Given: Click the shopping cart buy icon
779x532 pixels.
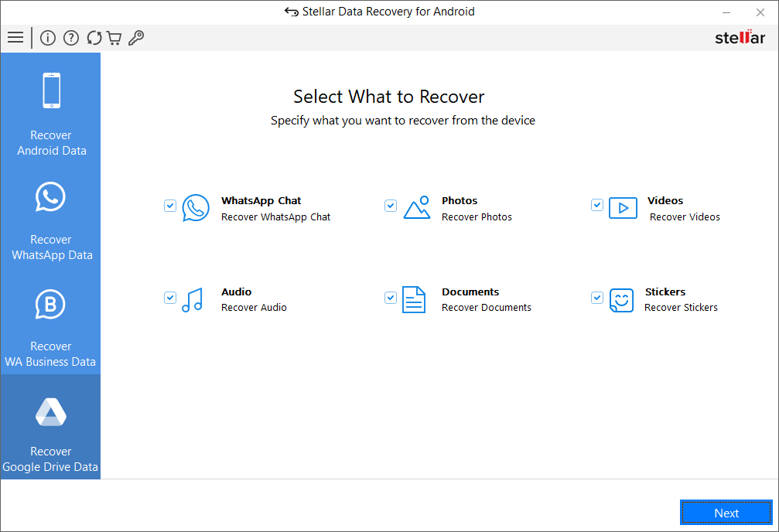Looking at the screenshot, I should pos(114,38).
